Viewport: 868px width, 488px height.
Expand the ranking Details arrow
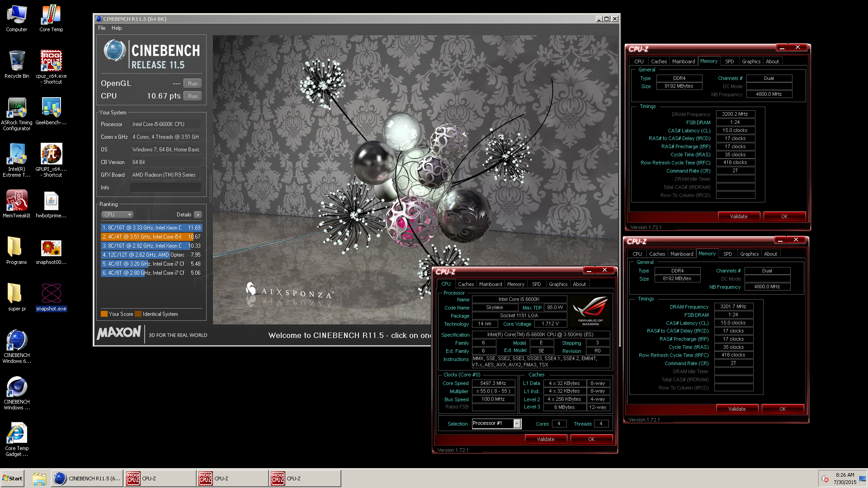pos(198,215)
